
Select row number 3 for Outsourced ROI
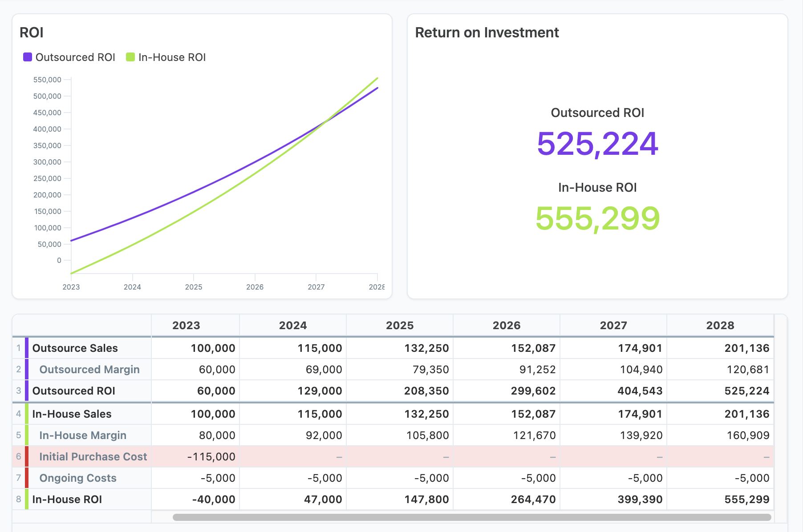point(18,391)
